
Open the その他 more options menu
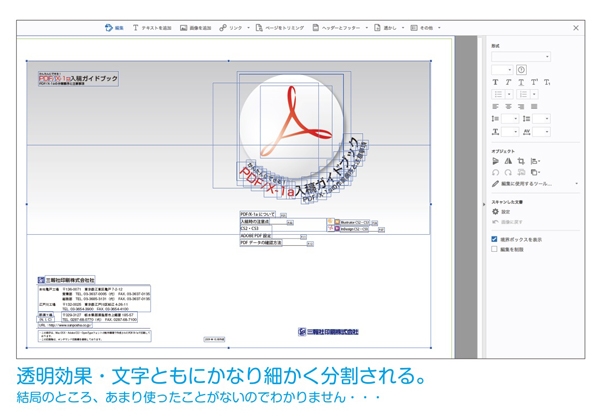tap(425, 28)
